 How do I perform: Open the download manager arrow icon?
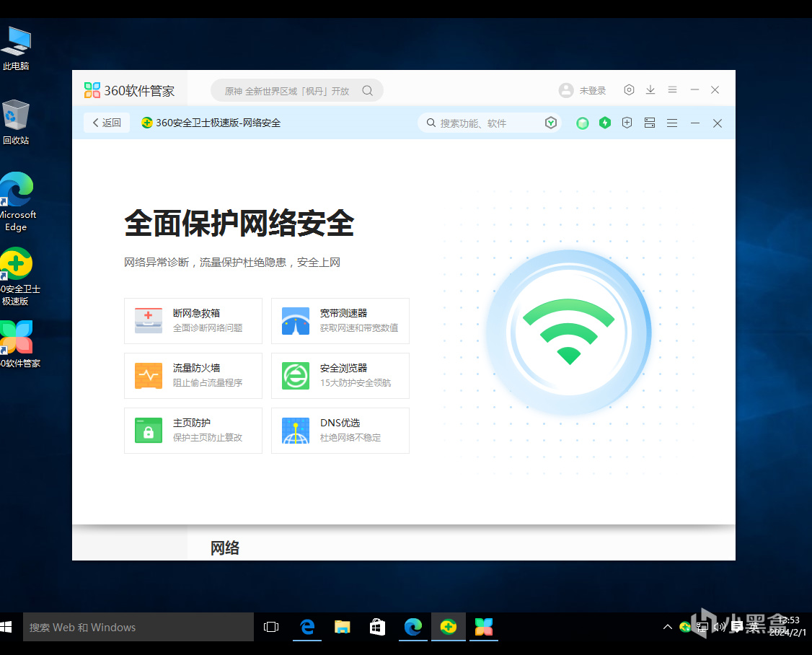[x=650, y=89]
